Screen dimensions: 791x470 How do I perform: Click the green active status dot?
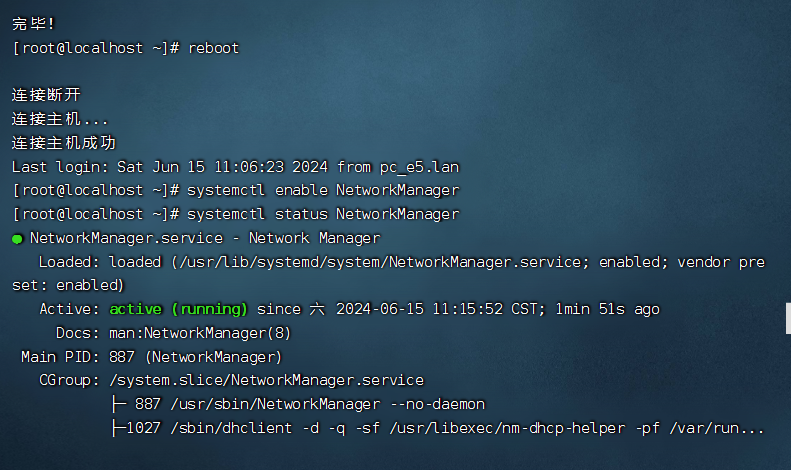pyautogui.click(x=17, y=239)
